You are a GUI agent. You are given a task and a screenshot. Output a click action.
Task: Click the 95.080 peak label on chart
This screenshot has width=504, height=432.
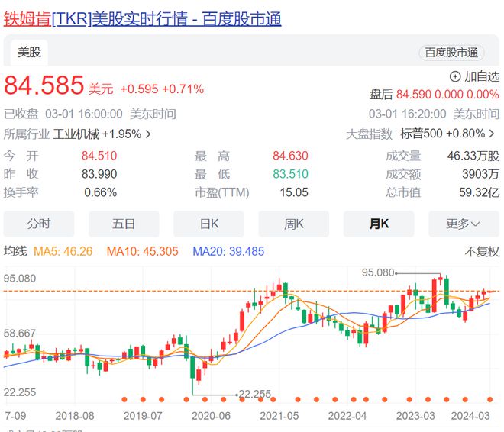pos(378,272)
